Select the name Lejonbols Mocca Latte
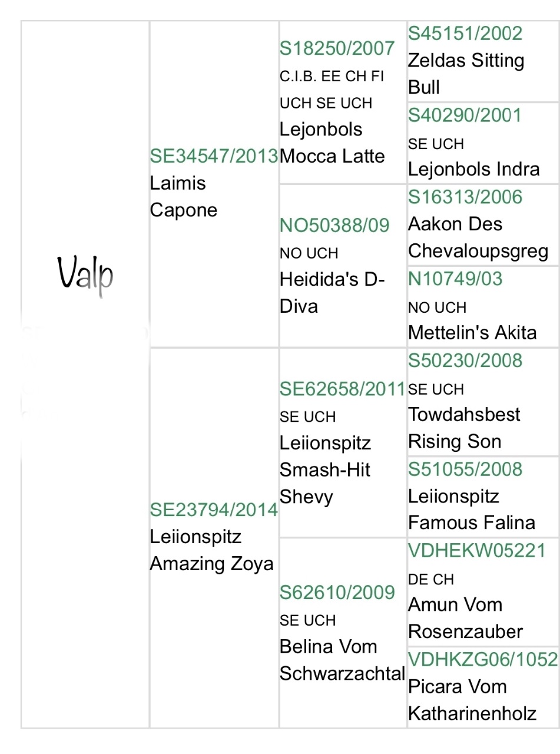Image resolution: width=560 pixels, height=754 pixels. point(332,143)
